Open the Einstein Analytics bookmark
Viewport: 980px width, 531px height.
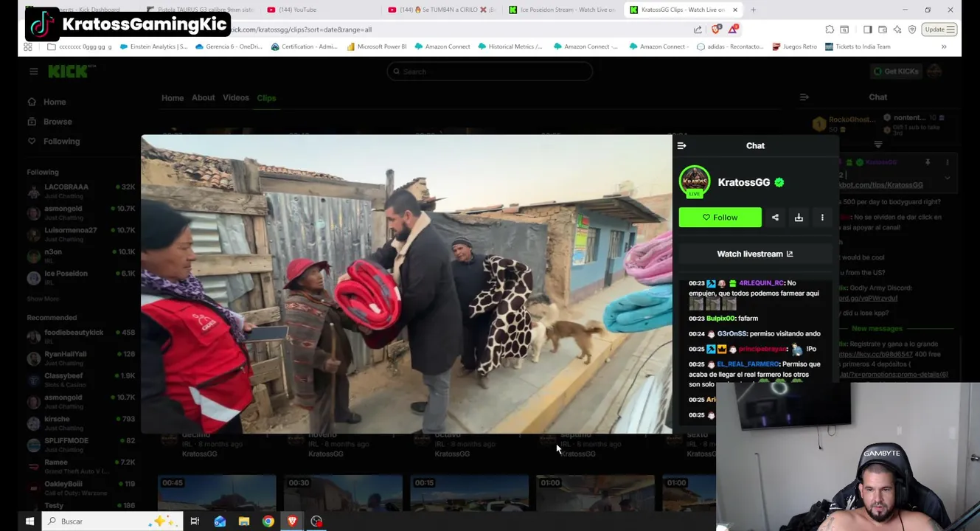point(153,46)
